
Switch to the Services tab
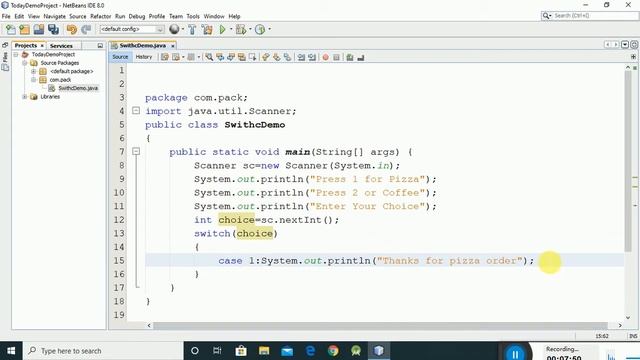pos(61,46)
